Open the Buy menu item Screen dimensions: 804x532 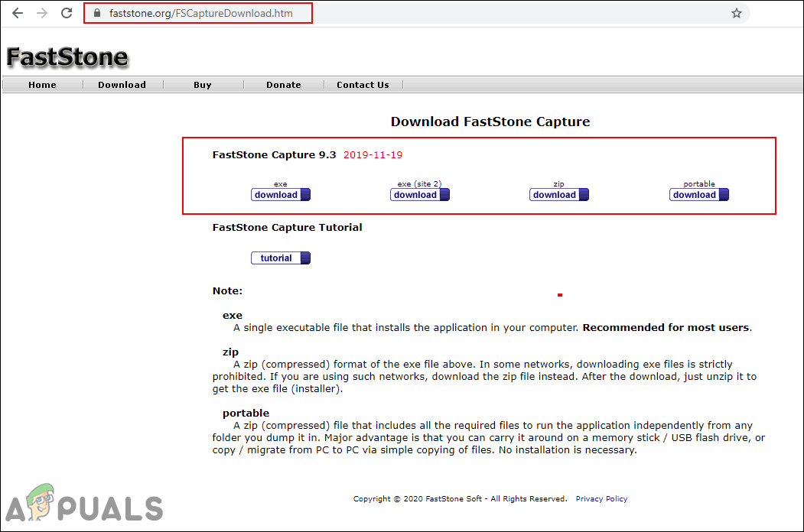click(203, 85)
